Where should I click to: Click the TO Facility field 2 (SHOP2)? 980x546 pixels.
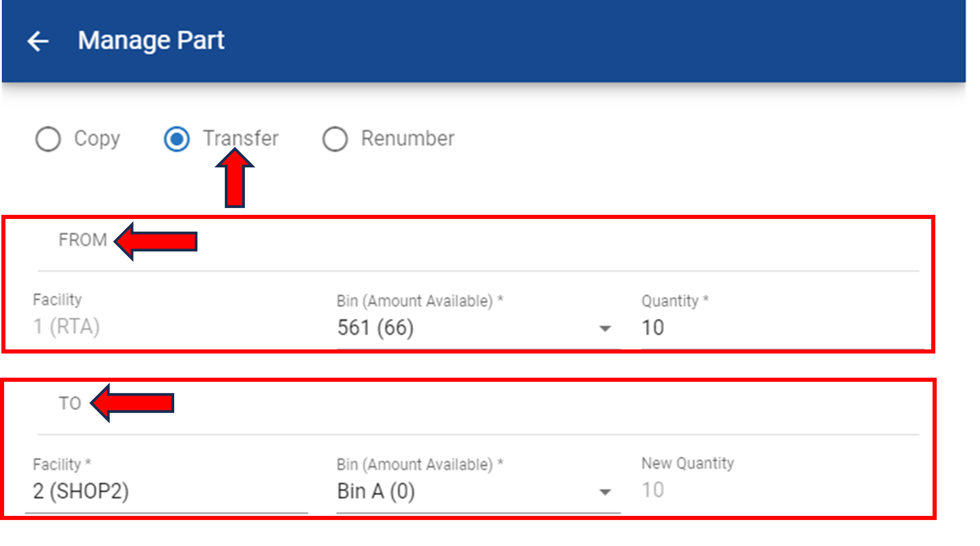(x=81, y=491)
